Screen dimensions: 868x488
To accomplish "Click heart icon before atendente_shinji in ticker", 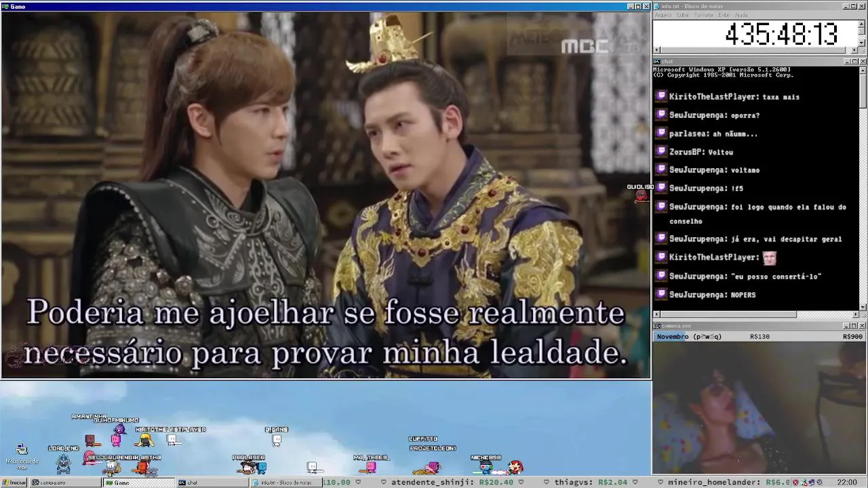I will click(x=384, y=483).
